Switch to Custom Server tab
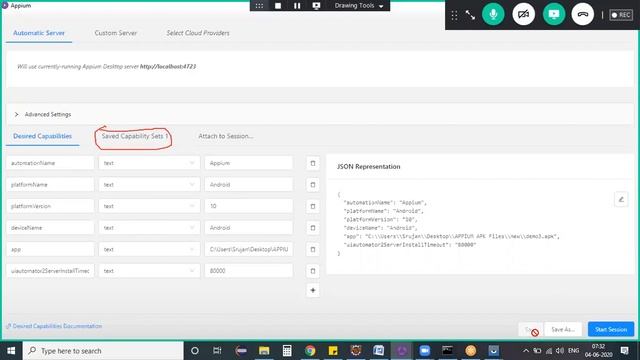The width and height of the screenshot is (640, 360). 116,33
